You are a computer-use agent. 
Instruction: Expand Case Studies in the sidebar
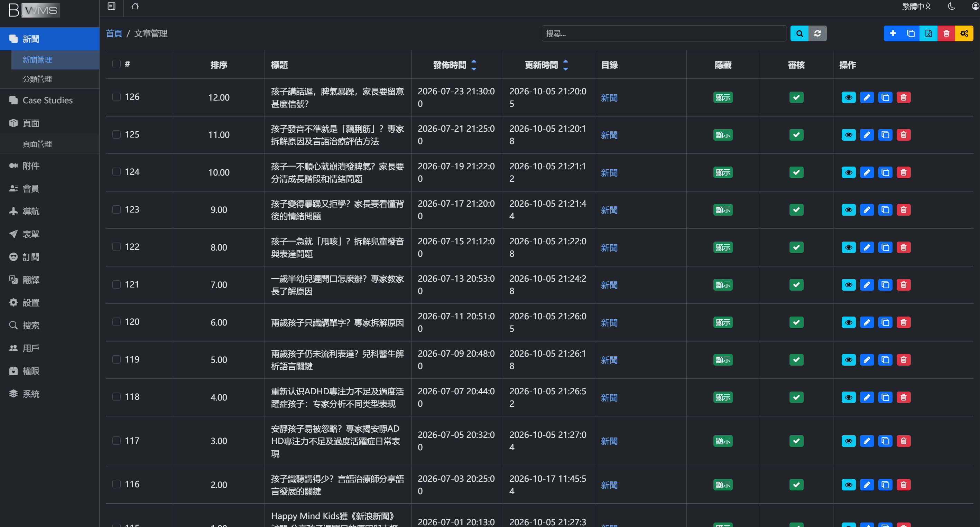click(x=49, y=100)
